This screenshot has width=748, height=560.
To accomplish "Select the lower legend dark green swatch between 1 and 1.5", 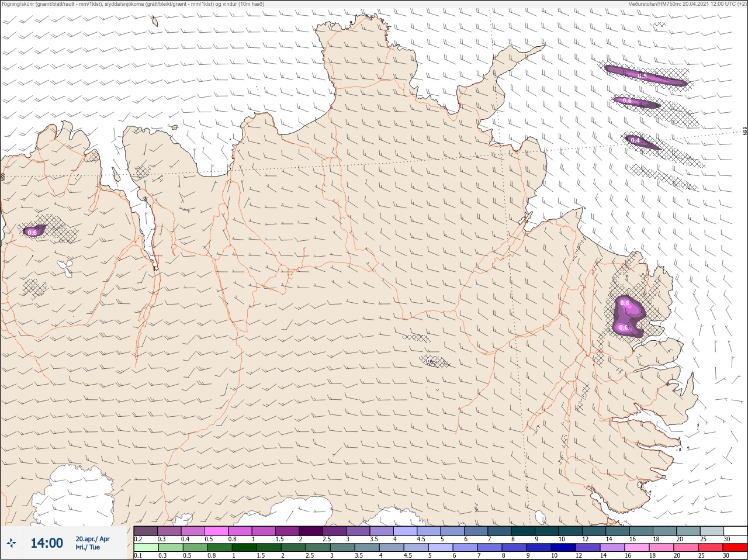I will pos(244,548).
